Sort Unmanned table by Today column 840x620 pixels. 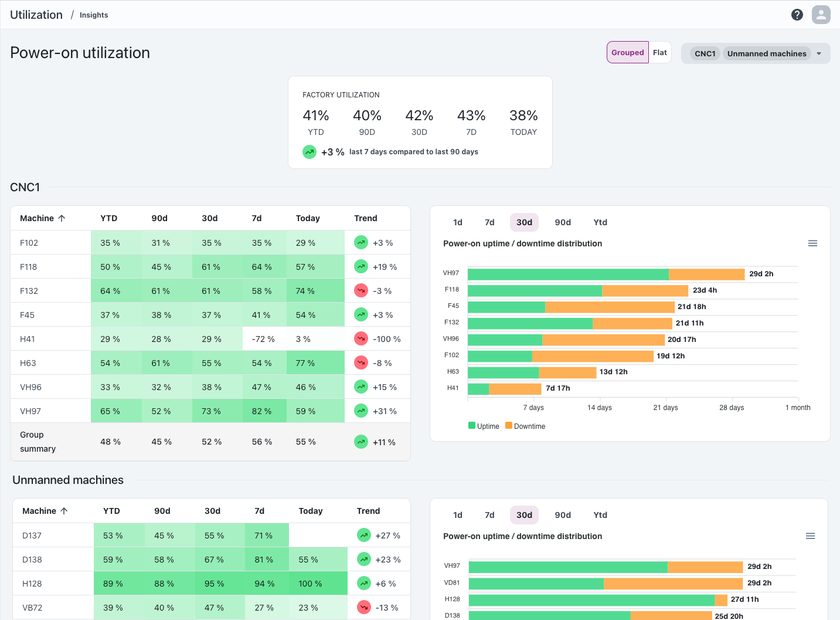pos(311,511)
